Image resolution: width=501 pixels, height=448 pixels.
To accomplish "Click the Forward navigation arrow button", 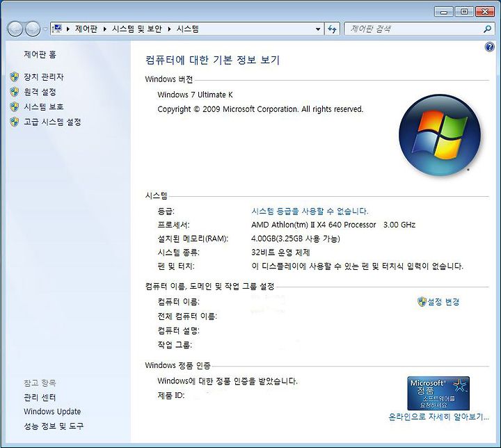I will click(x=33, y=29).
